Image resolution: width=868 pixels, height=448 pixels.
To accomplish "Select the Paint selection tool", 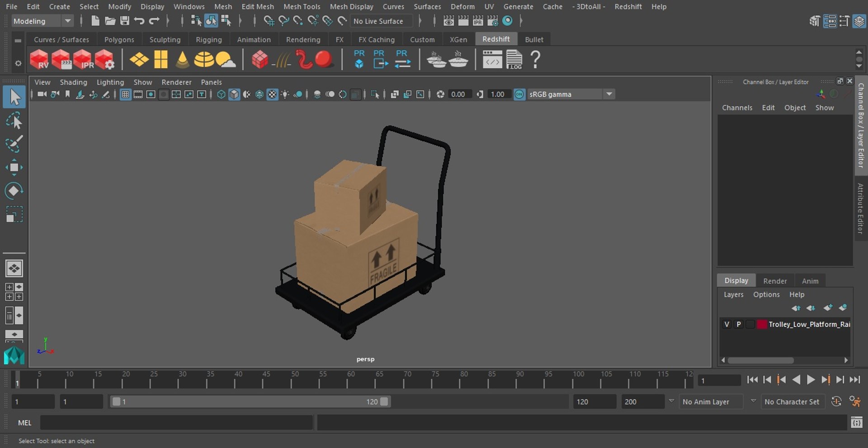I will click(14, 144).
